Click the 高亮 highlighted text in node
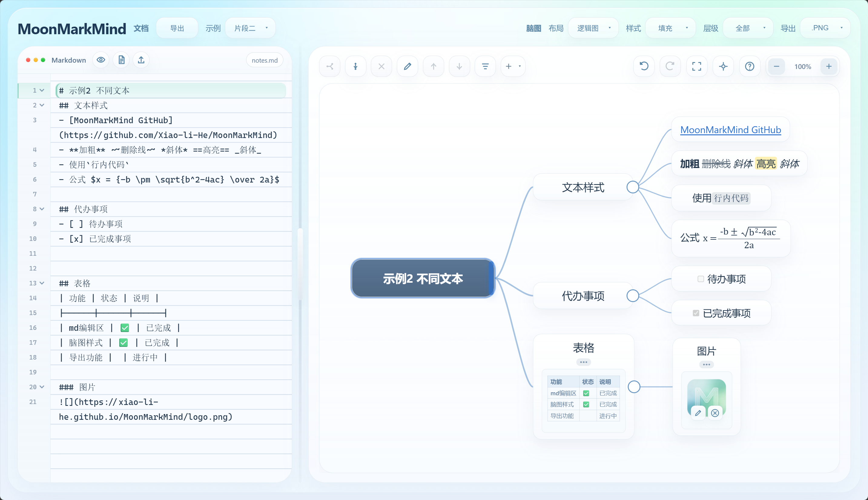The height and width of the screenshot is (500, 868). [x=766, y=164]
